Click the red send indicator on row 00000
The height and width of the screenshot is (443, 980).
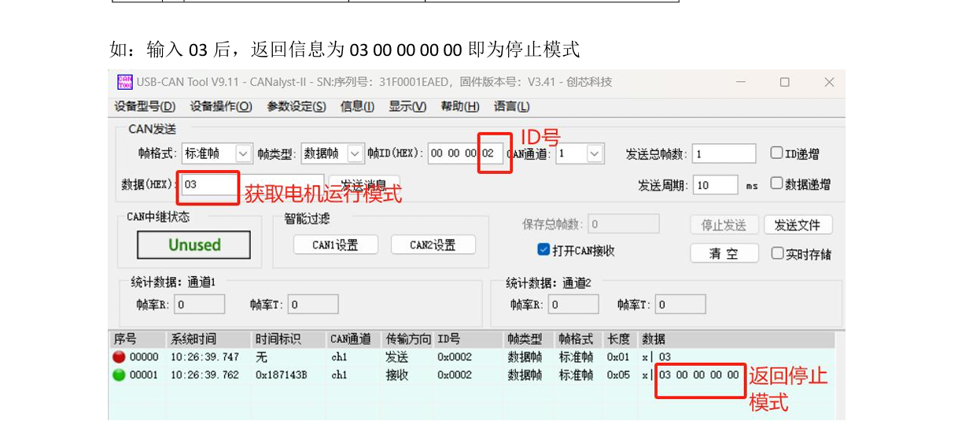click(x=120, y=356)
